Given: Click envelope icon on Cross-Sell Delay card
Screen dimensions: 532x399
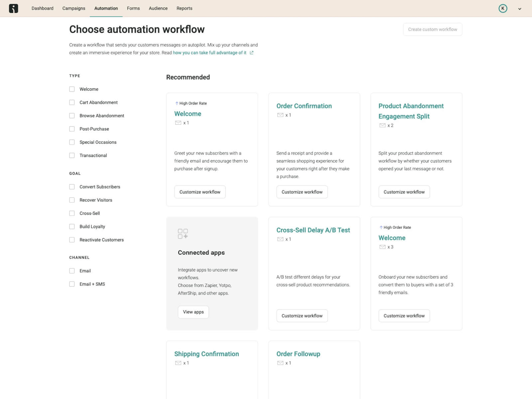Looking at the screenshot, I should click(280, 239).
